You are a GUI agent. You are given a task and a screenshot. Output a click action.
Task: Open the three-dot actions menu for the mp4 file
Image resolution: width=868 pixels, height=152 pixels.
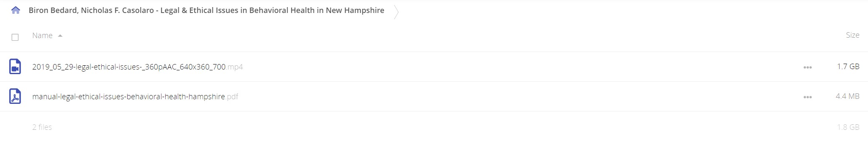(807, 67)
